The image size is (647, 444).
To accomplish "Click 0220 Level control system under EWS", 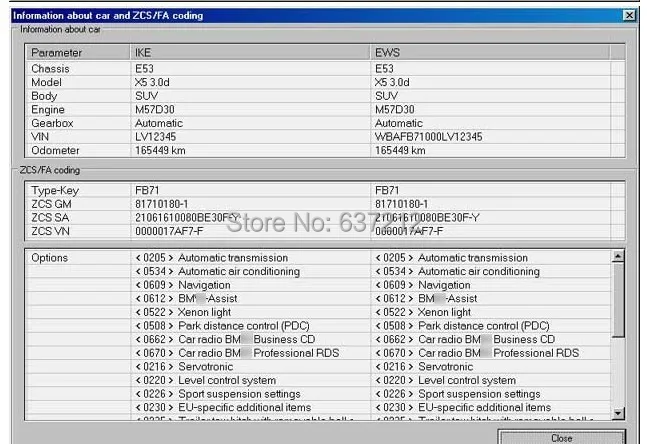I will (446, 380).
